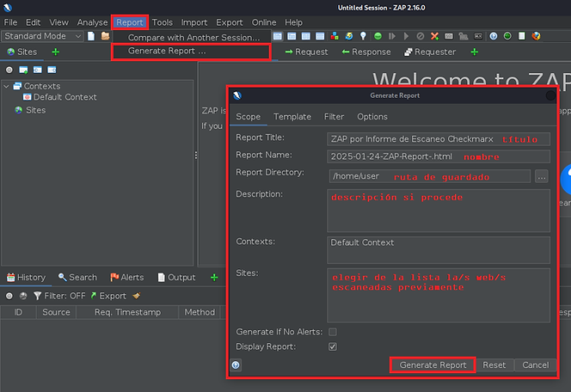This screenshot has width=571, height=392.
Task: Click the colored blocks add-ons icon
Action: point(335,36)
